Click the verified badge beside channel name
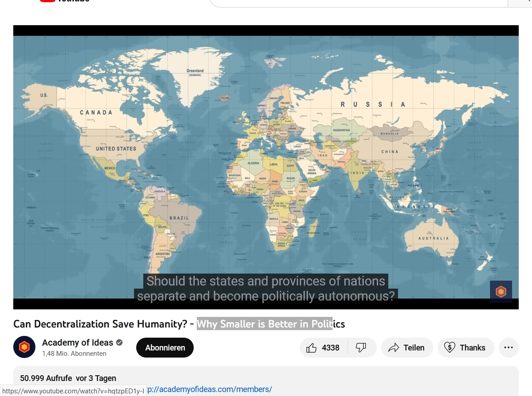 click(x=119, y=343)
